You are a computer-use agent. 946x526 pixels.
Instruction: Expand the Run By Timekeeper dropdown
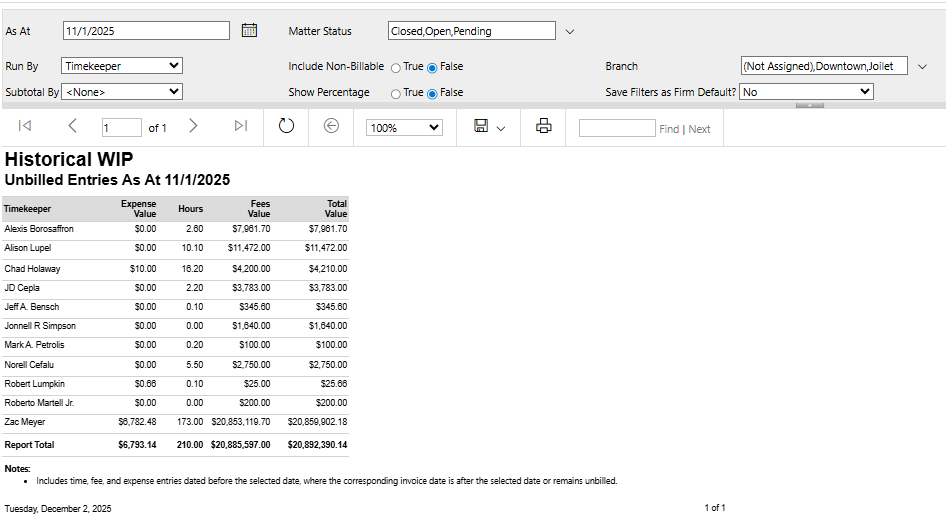121,66
